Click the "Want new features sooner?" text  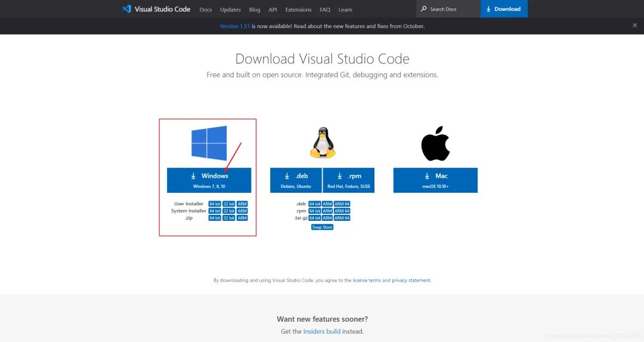(x=323, y=319)
